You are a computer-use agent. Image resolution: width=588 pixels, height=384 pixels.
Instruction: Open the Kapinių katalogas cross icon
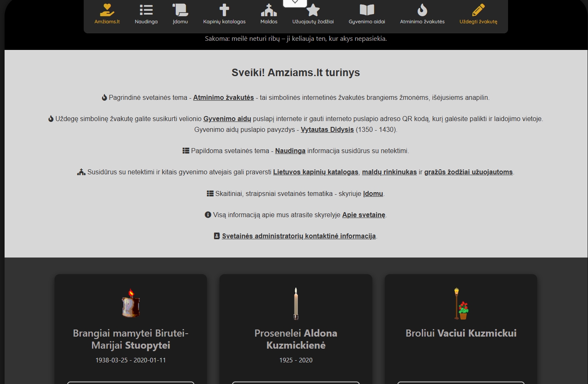(x=224, y=10)
